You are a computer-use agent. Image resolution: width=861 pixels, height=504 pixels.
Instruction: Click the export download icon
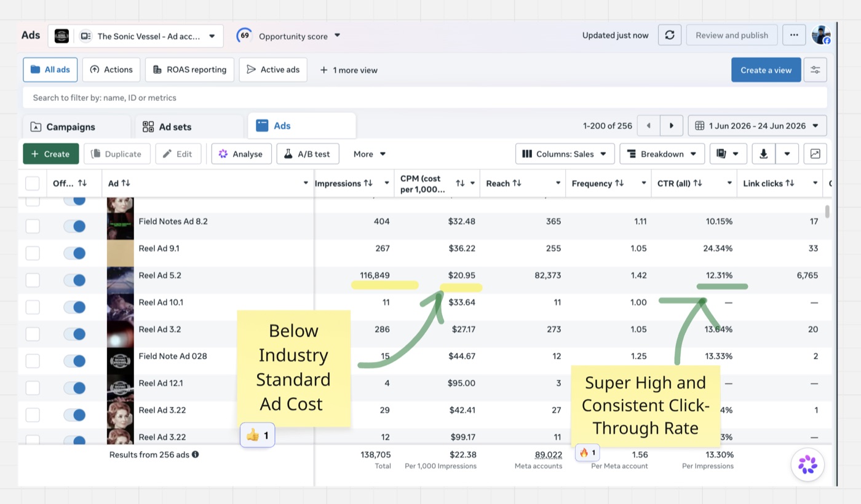764,154
